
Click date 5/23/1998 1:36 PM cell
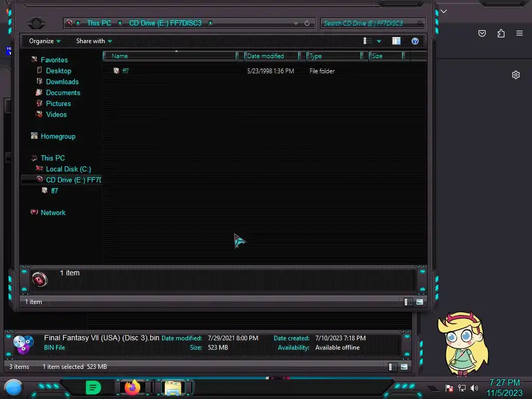(x=270, y=71)
